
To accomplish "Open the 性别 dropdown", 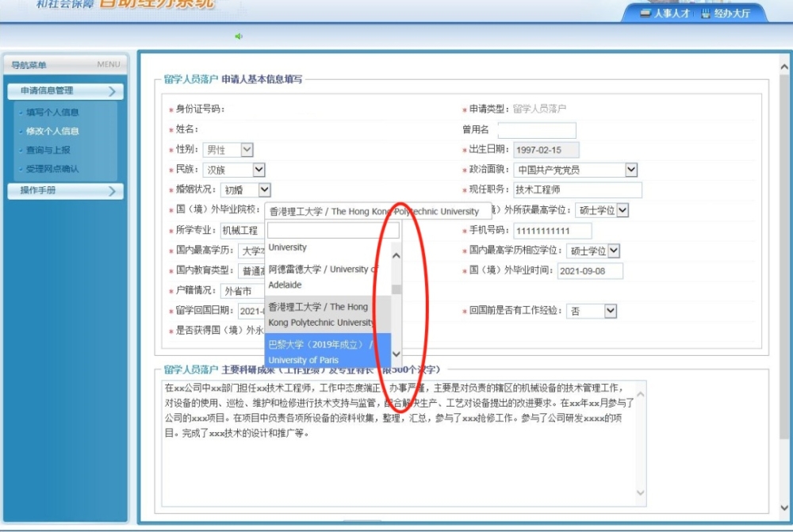I will point(228,150).
